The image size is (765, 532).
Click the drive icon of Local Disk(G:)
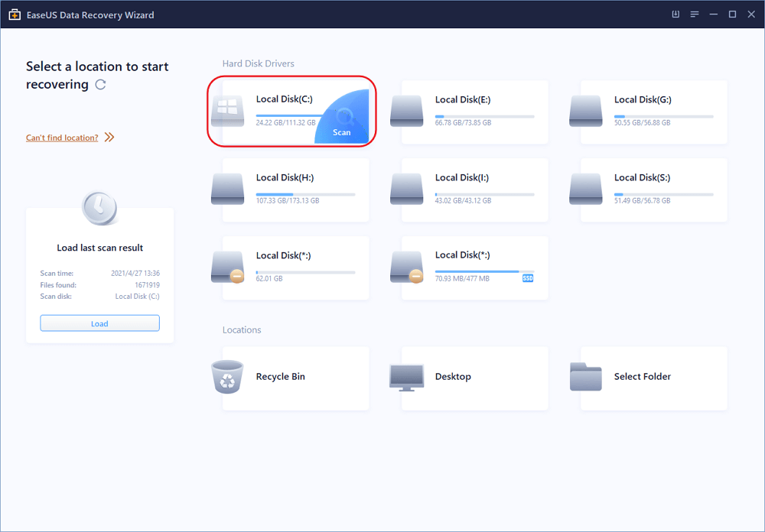[x=585, y=112]
